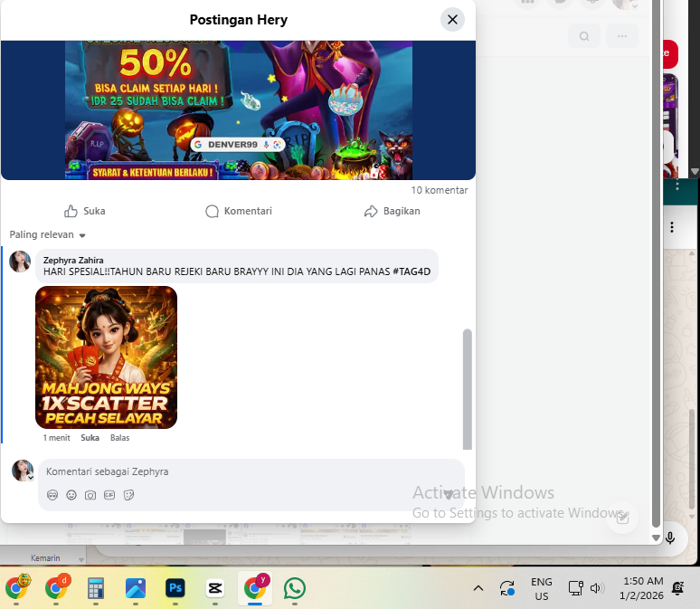Open Calculator from the taskbar
The image size is (700, 609).
(96, 588)
